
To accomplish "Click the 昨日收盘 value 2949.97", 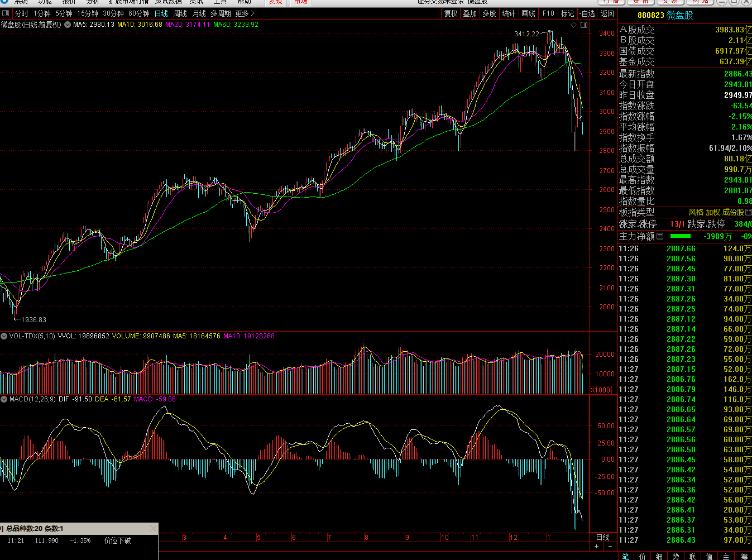I will tap(737, 95).
